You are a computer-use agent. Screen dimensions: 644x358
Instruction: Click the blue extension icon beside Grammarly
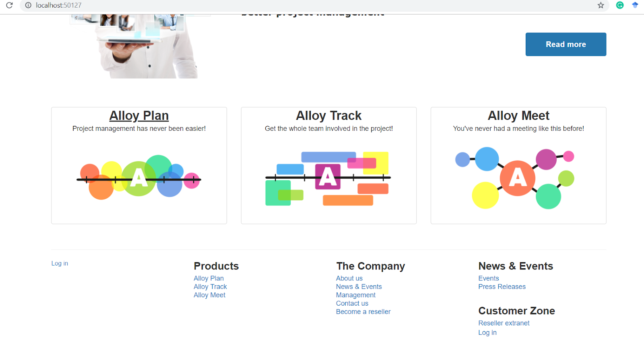click(x=635, y=5)
